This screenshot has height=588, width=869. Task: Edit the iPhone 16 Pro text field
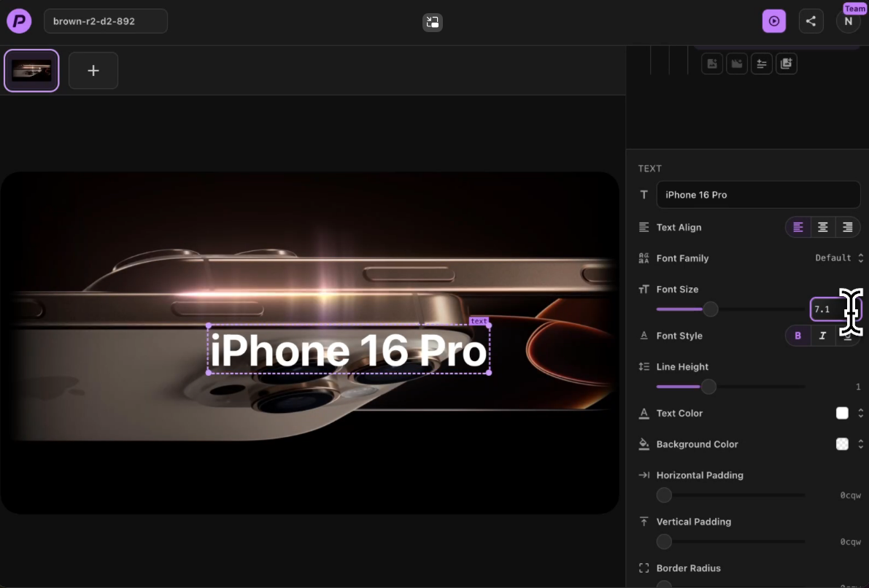pyautogui.click(x=758, y=195)
